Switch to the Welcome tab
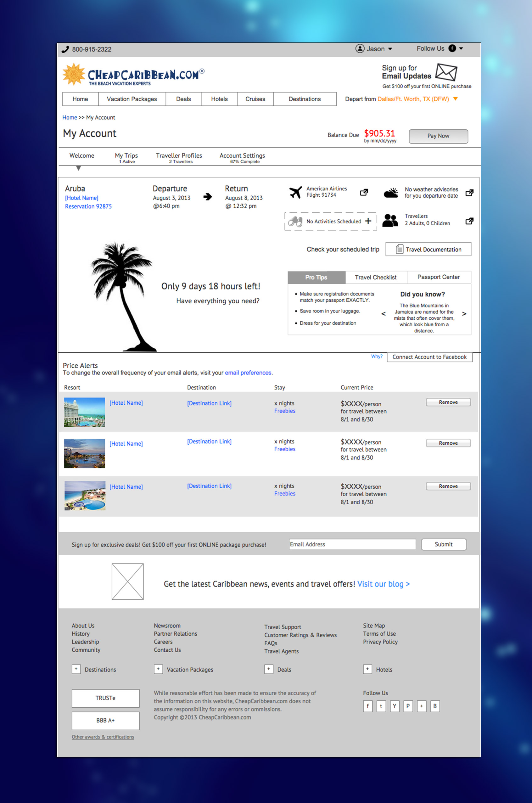Screen dimensions: 532x803 point(82,155)
